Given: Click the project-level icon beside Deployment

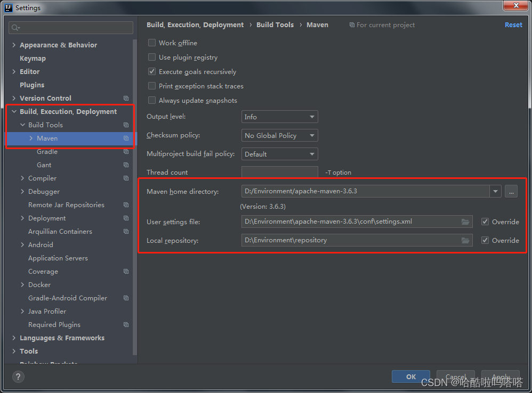Looking at the screenshot, I should click(x=126, y=218).
